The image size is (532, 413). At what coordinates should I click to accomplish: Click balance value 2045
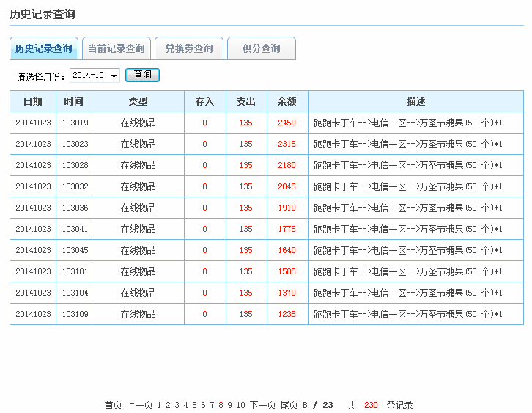coord(287,186)
